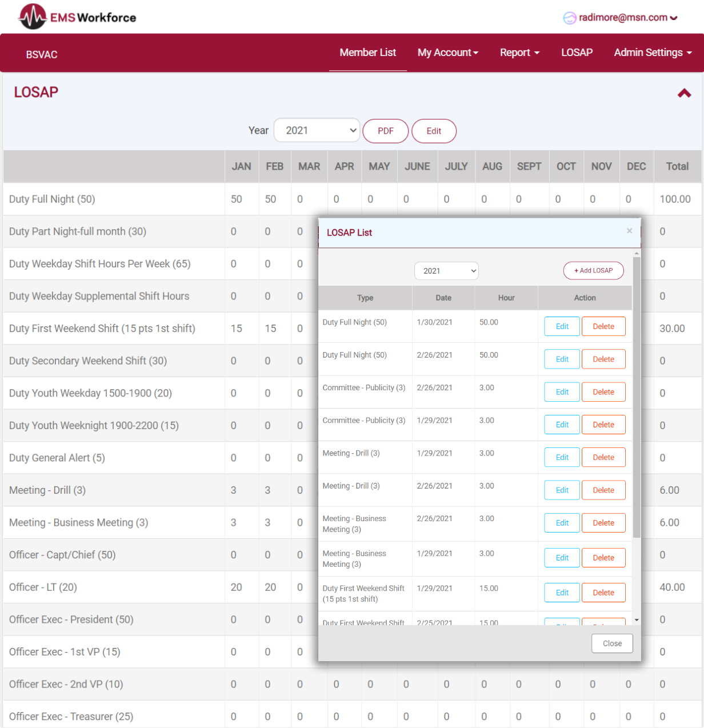Switch to the Member List tab
Image resolution: width=704 pixels, height=728 pixels.
[367, 53]
